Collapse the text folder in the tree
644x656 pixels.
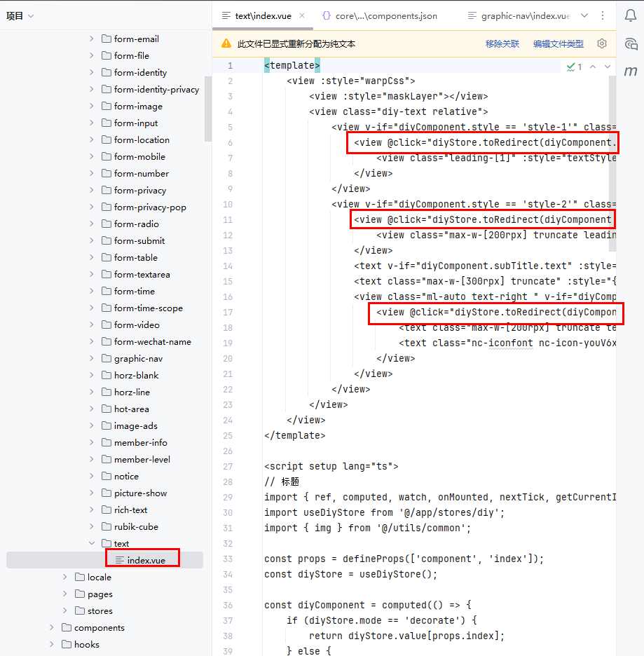tap(92, 543)
